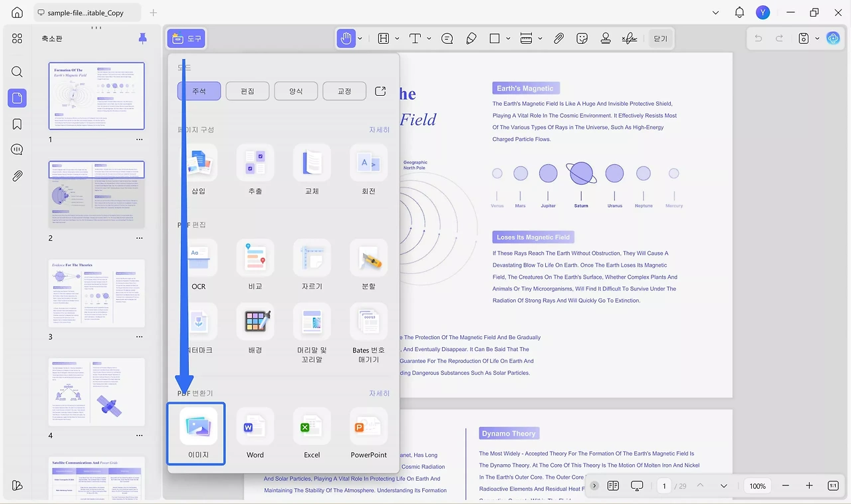The image size is (851, 504).
Task: Select the pencil drawing tool
Action: click(x=471, y=39)
